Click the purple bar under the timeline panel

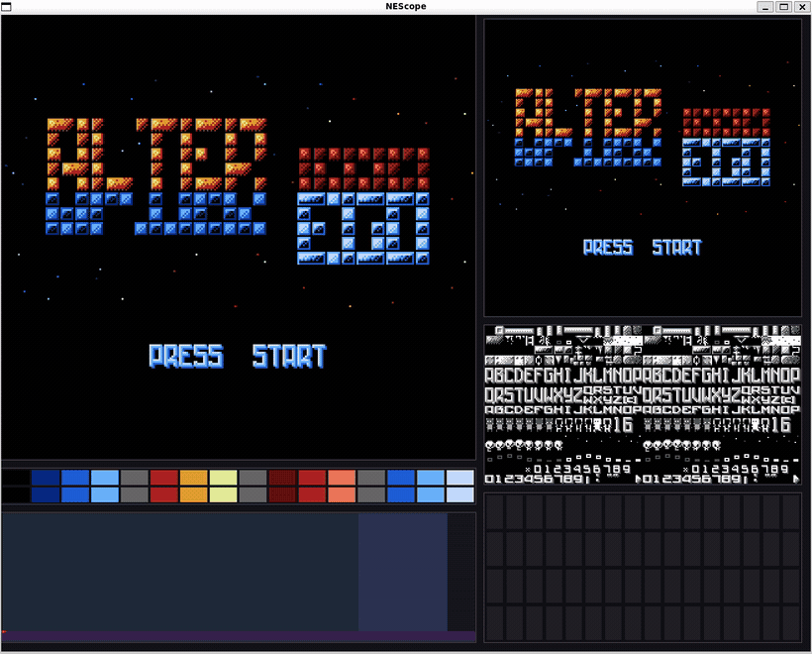[239, 636]
